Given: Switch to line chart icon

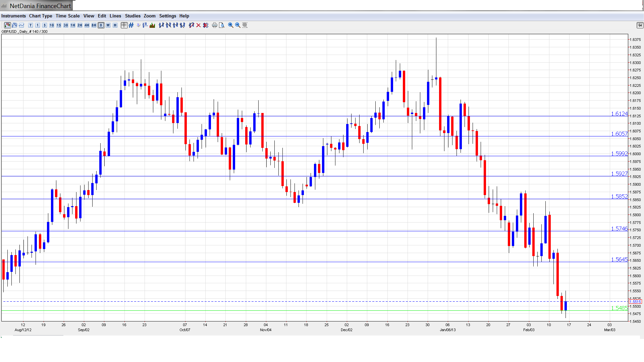Looking at the screenshot, I should coord(22,25).
